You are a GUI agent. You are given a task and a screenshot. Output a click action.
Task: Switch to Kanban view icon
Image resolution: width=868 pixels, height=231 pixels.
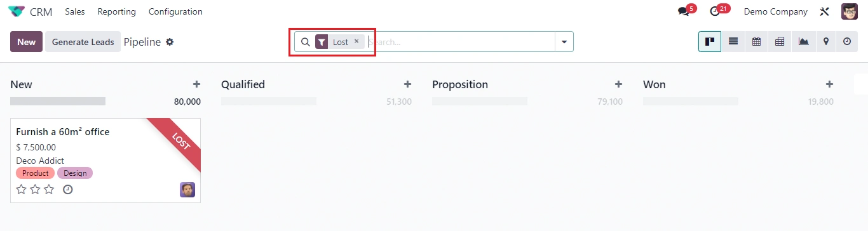tap(710, 42)
